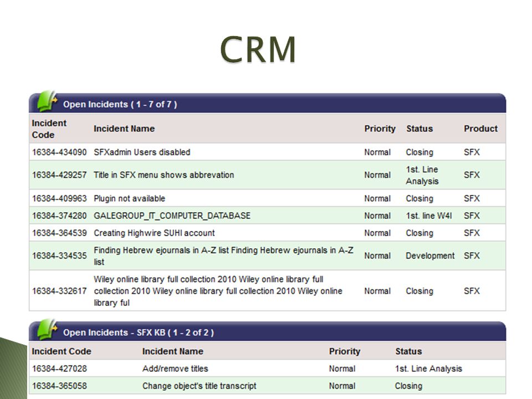Click the SFX KB table Incident Name header
Image resolution: width=532 pixels, height=399 pixels.
click(173, 351)
